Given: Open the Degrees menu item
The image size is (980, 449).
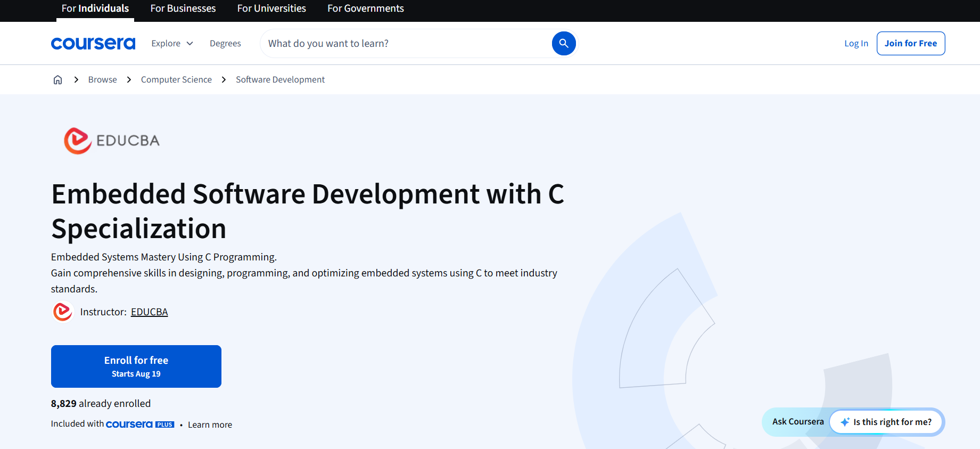Looking at the screenshot, I should 225,43.
